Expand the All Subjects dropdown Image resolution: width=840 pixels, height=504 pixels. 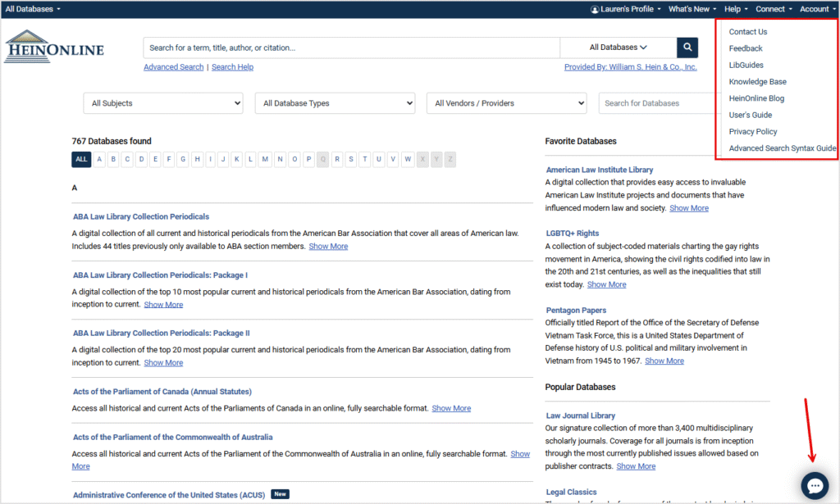[163, 103]
